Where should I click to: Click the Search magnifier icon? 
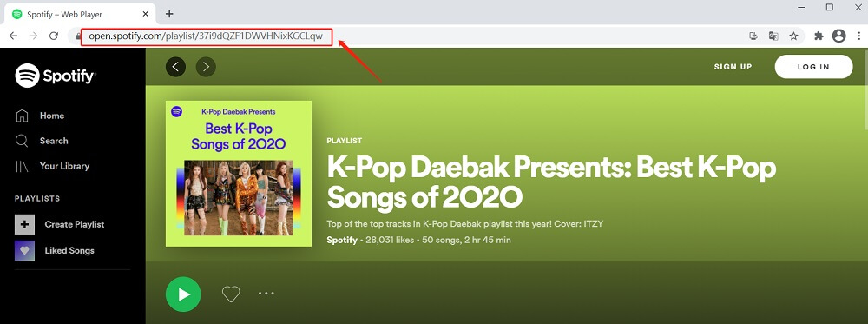click(23, 141)
